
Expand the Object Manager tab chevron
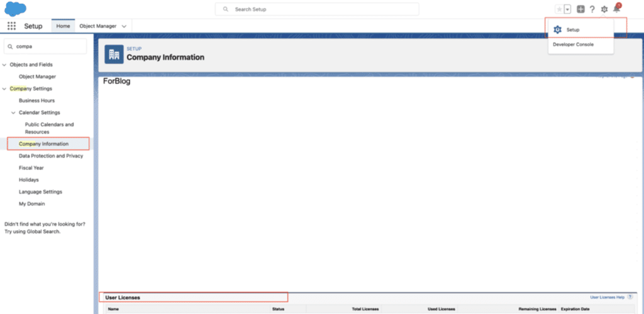[124, 26]
